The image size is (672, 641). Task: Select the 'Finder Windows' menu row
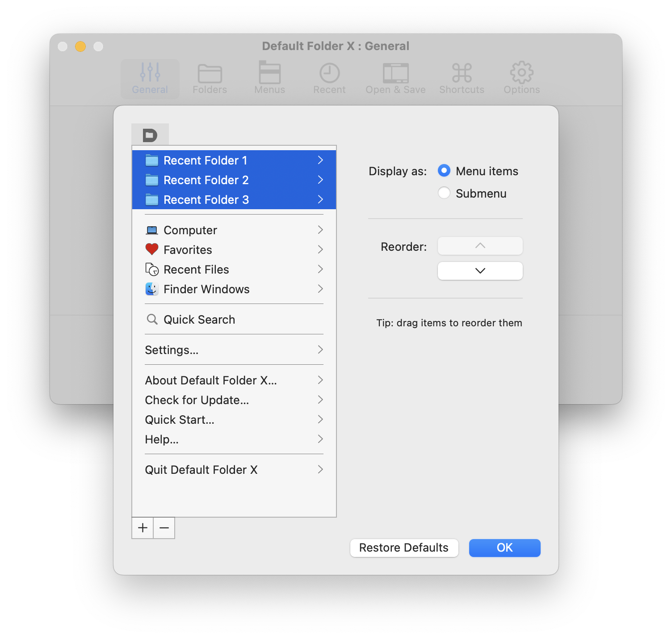(234, 289)
